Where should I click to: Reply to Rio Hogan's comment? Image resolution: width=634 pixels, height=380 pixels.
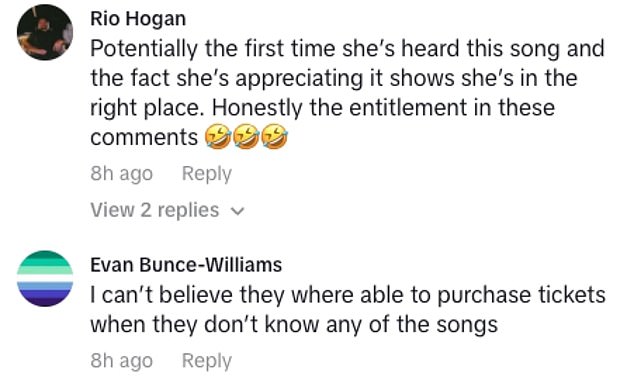pyautogui.click(x=207, y=174)
